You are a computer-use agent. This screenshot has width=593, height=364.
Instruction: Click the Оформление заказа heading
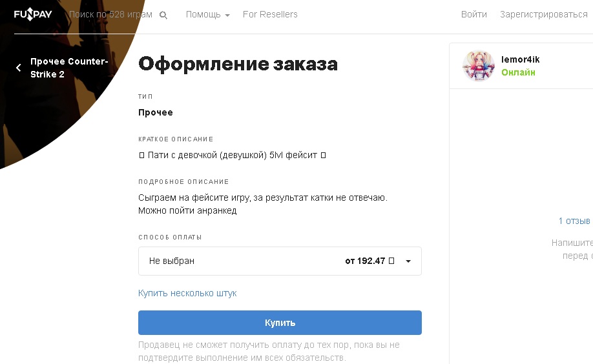[238, 64]
